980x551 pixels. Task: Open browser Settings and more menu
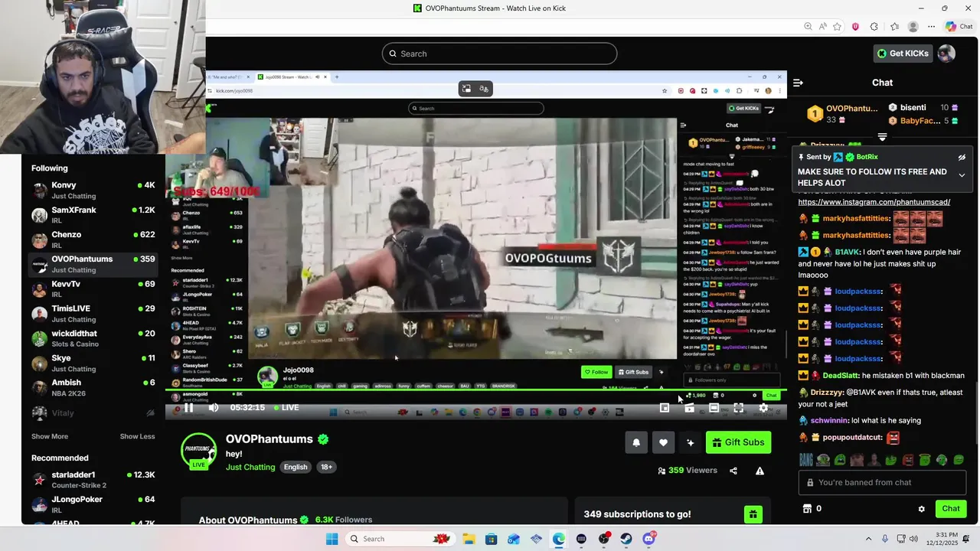(x=931, y=27)
